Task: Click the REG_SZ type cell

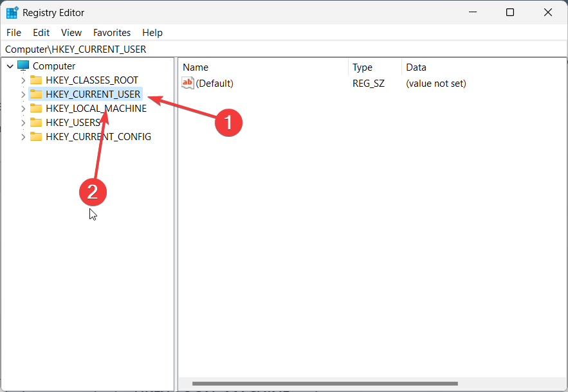Action: point(369,84)
